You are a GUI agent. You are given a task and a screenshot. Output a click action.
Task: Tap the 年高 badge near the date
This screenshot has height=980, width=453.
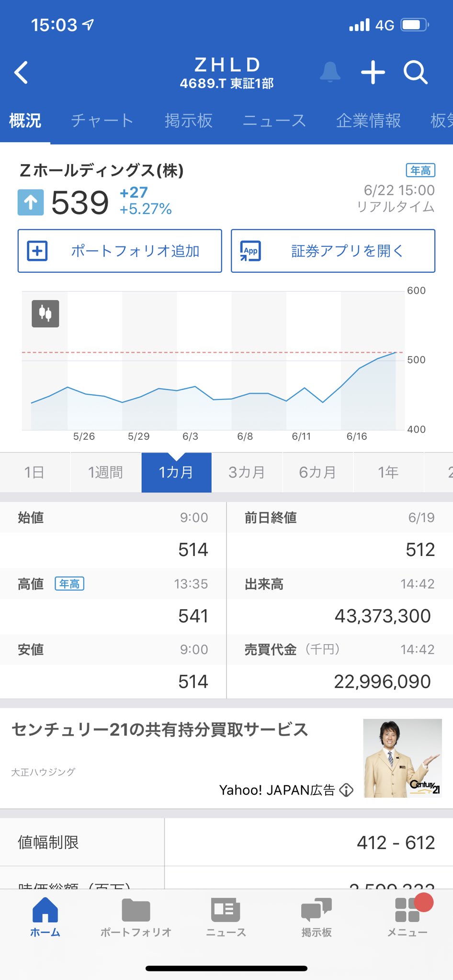tap(420, 170)
